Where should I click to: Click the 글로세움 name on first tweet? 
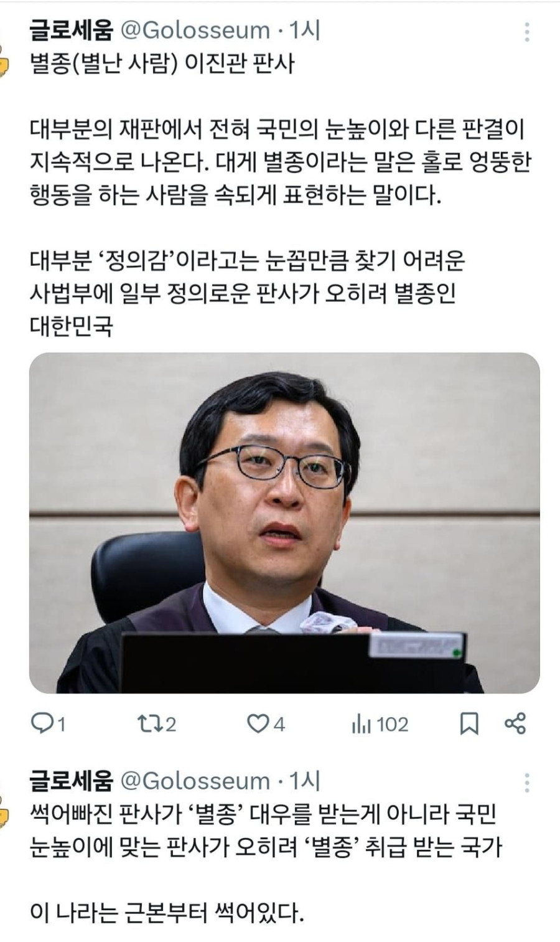click(72, 30)
